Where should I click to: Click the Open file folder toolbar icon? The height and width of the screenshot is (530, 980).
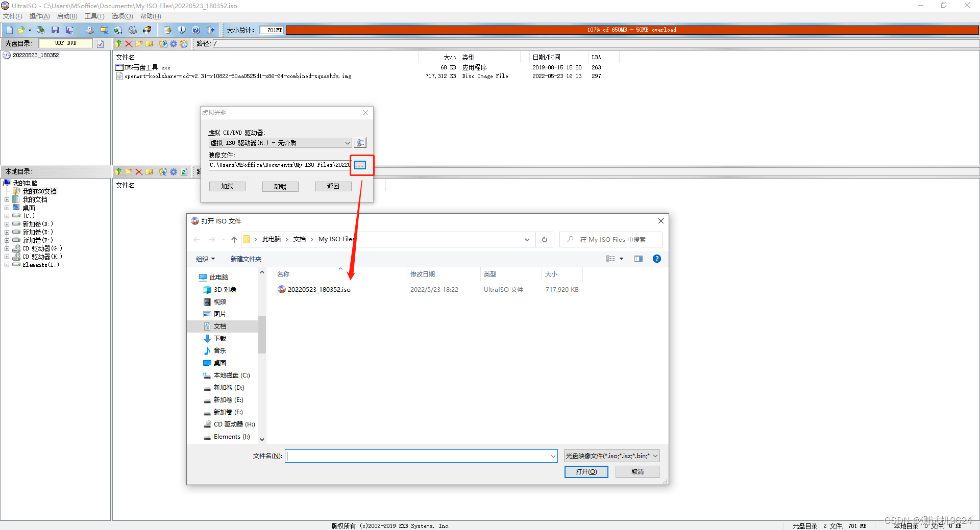(x=21, y=30)
